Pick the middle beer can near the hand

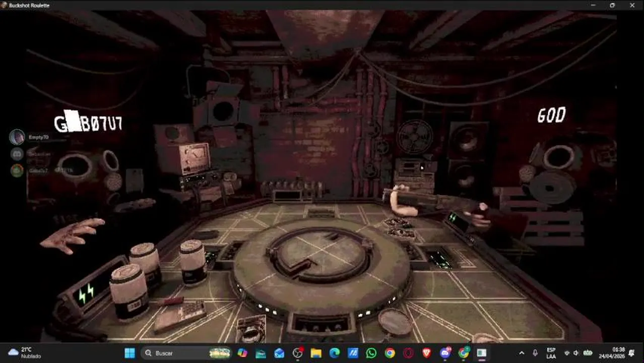point(146,265)
